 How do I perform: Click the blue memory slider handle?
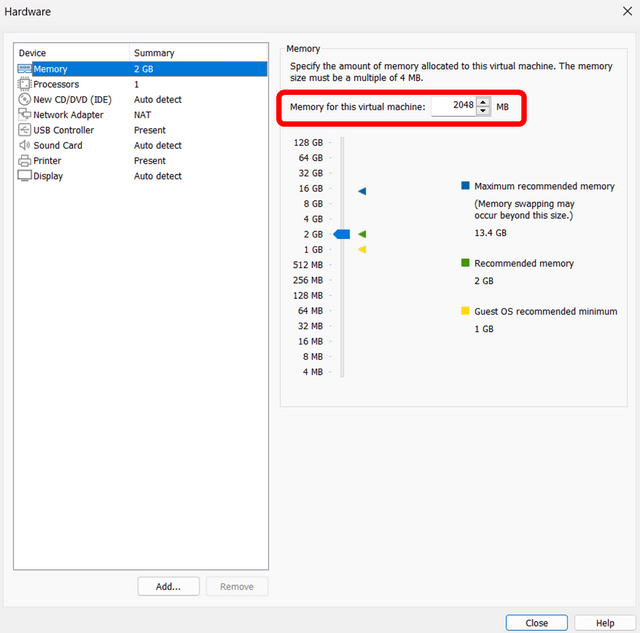[342, 234]
